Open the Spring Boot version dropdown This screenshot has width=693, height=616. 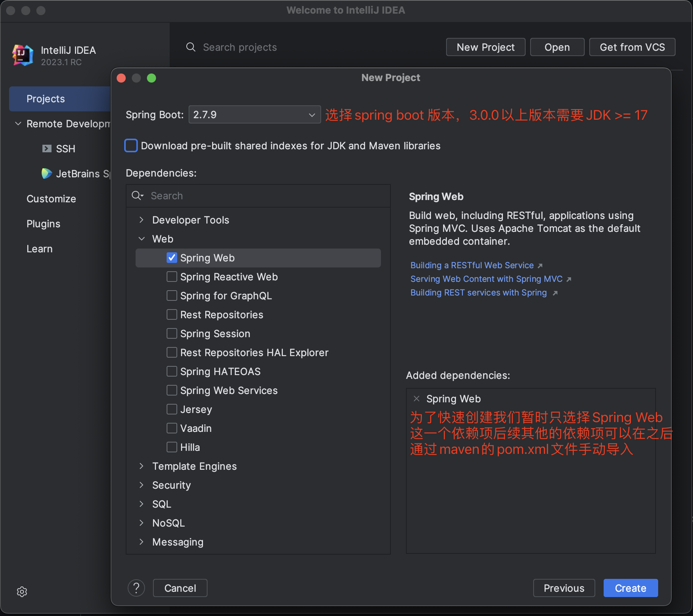click(x=254, y=114)
